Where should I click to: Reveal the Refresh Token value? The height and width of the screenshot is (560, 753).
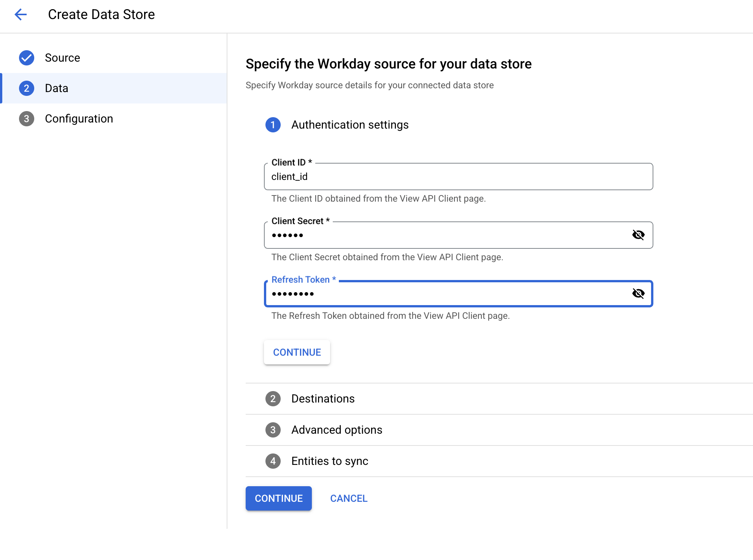click(638, 293)
